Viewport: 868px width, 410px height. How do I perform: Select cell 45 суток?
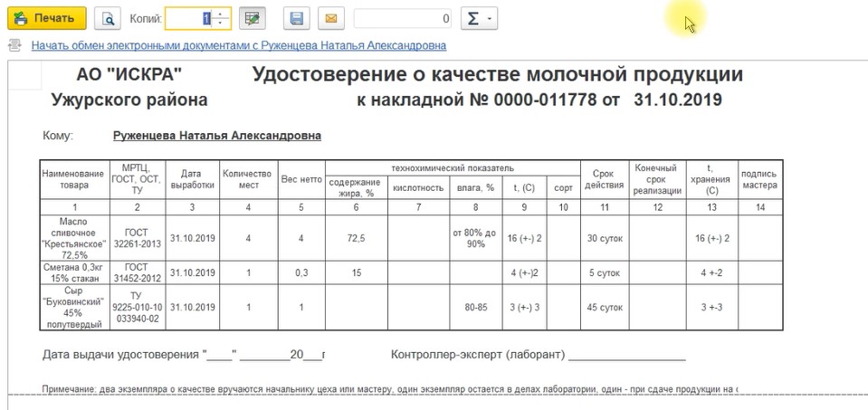(x=605, y=307)
